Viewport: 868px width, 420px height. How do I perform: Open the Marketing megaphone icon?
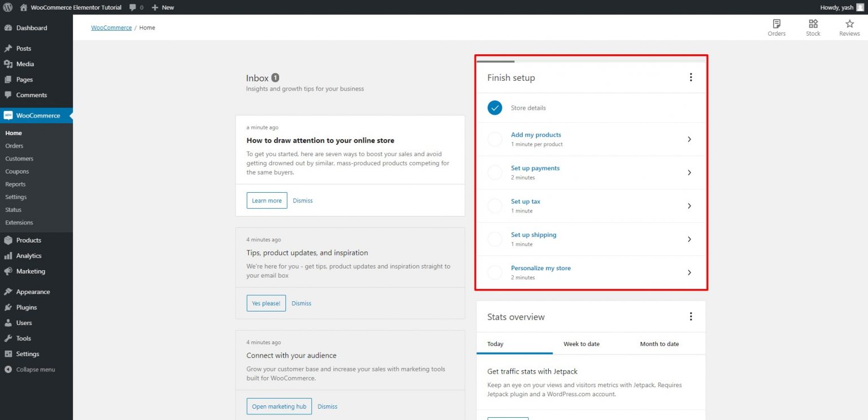[x=10, y=271]
